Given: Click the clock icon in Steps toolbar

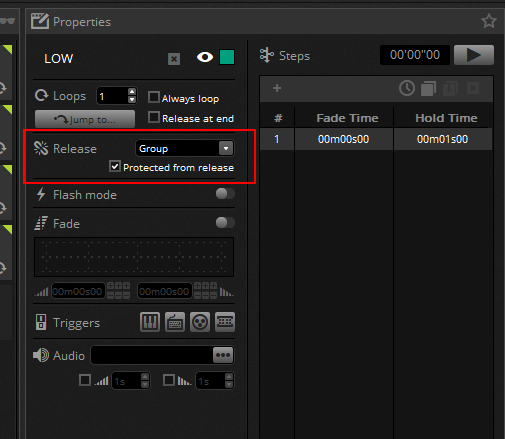Looking at the screenshot, I should [x=407, y=88].
